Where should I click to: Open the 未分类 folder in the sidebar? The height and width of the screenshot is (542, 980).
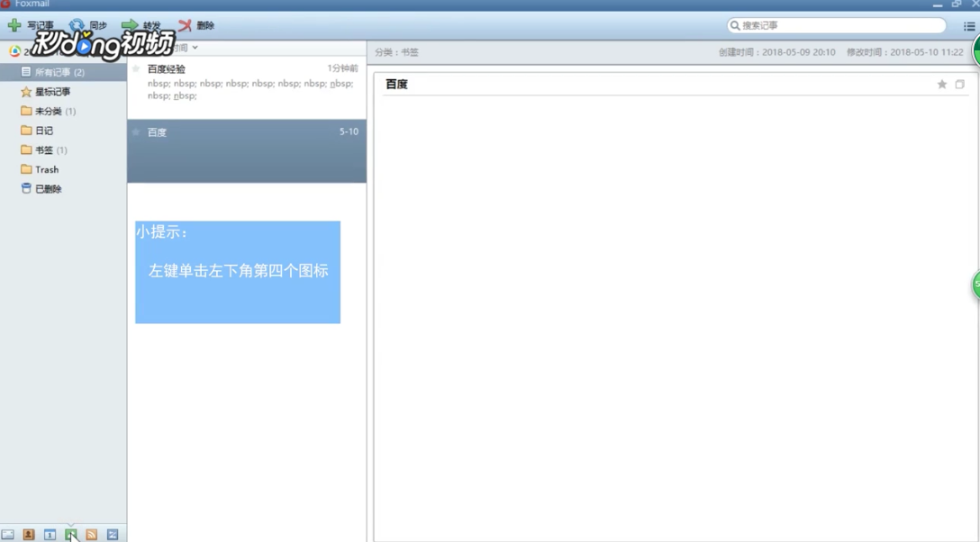click(45, 111)
